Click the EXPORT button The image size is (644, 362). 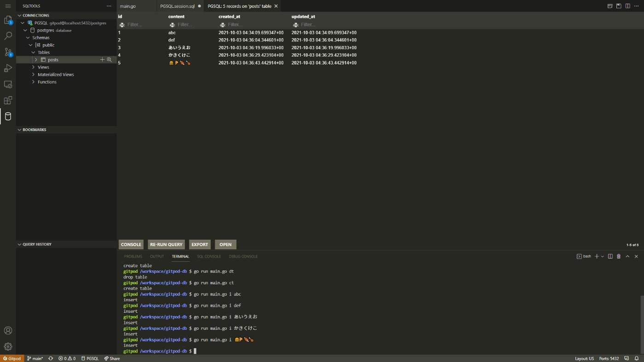200,244
